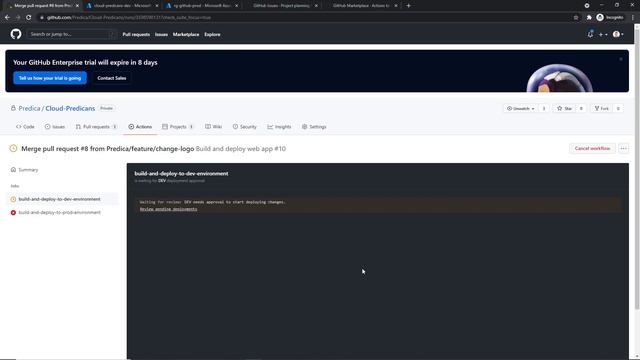Image resolution: width=640 pixels, height=360 pixels.
Task: Bookmark this page with the star icon
Action: 576,18
